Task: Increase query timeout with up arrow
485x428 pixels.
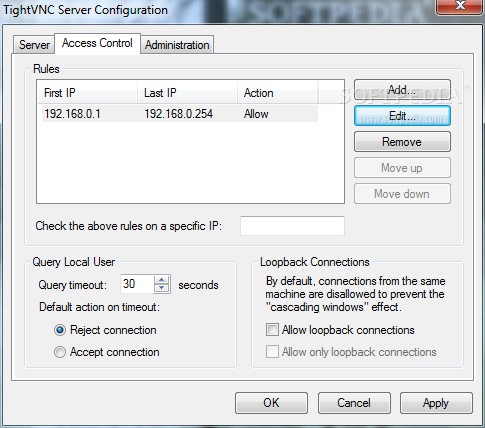Action: click(x=162, y=280)
